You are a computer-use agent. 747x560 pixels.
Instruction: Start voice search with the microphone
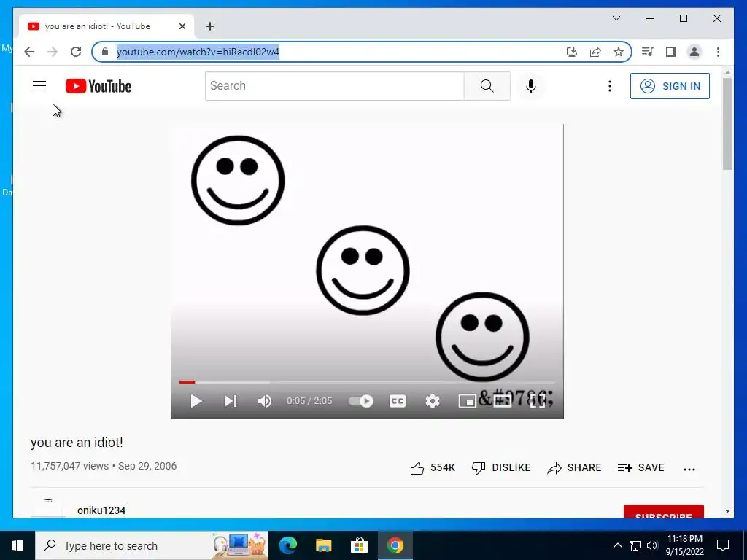531,86
